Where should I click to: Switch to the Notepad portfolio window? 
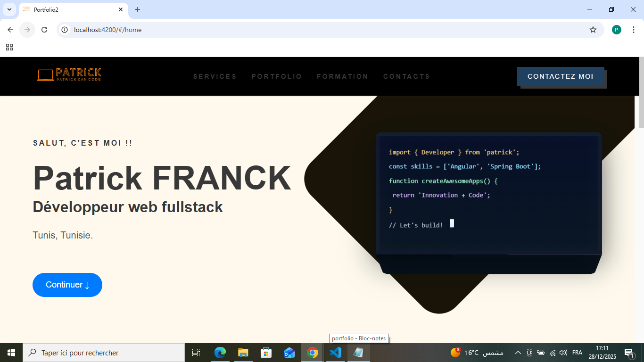(358, 352)
